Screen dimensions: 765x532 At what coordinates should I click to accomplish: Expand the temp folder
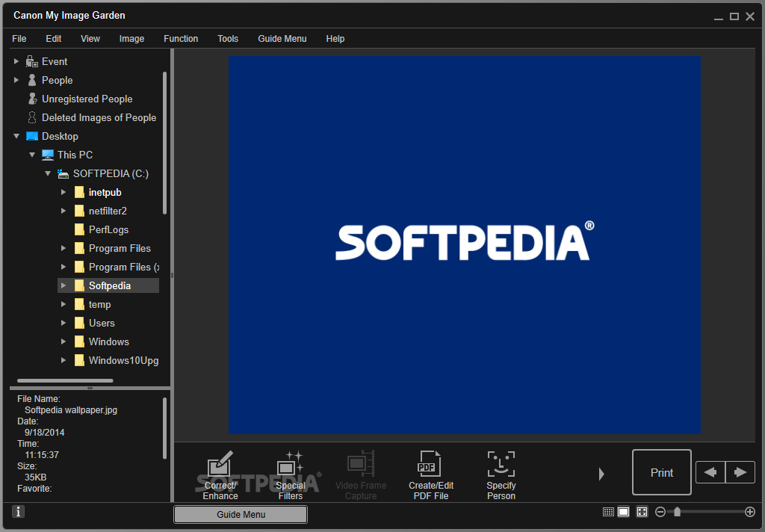tap(64, 304)
